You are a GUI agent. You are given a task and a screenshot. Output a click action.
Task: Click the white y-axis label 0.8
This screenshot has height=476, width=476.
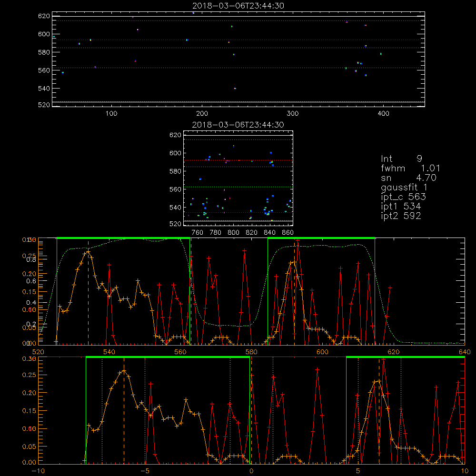(31, 259)
